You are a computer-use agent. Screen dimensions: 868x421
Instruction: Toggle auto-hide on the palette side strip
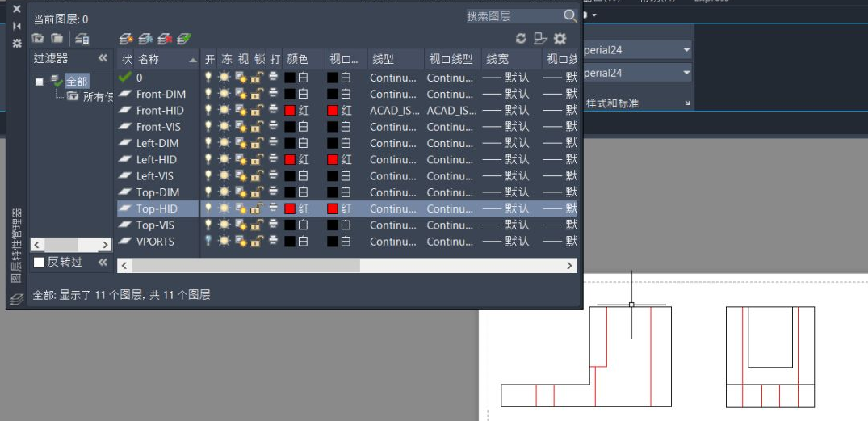17,26
